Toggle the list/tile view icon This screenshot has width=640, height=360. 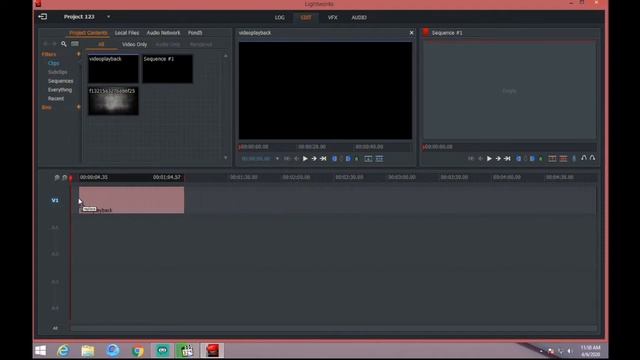[x=75, y=44]
